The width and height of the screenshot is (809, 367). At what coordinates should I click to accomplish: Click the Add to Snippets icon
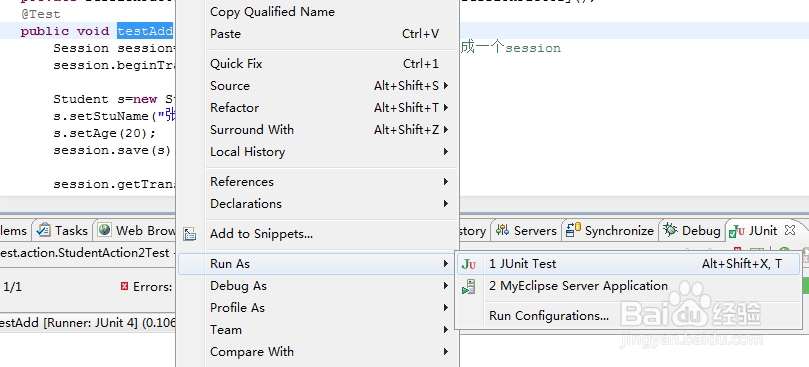tap(190, 234)
